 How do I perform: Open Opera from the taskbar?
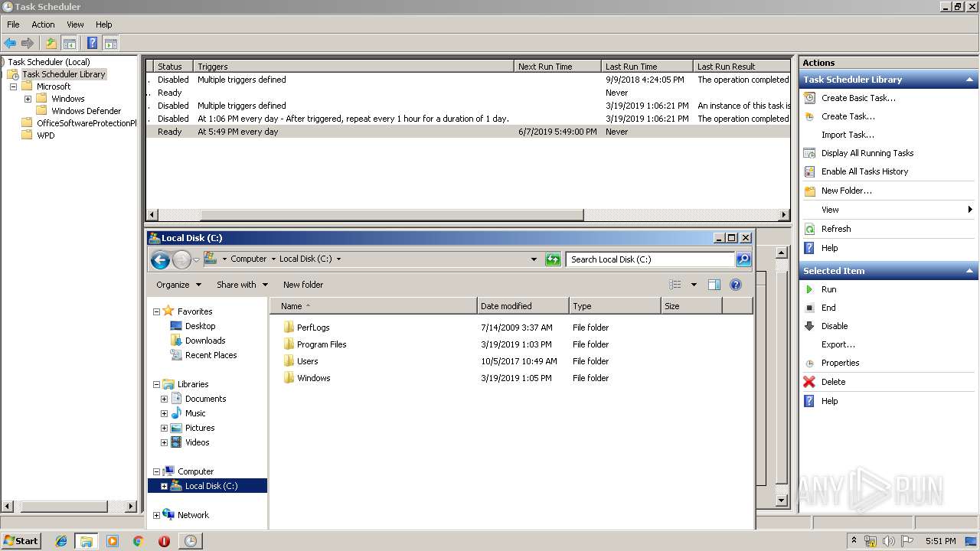[x=164, y=541]
